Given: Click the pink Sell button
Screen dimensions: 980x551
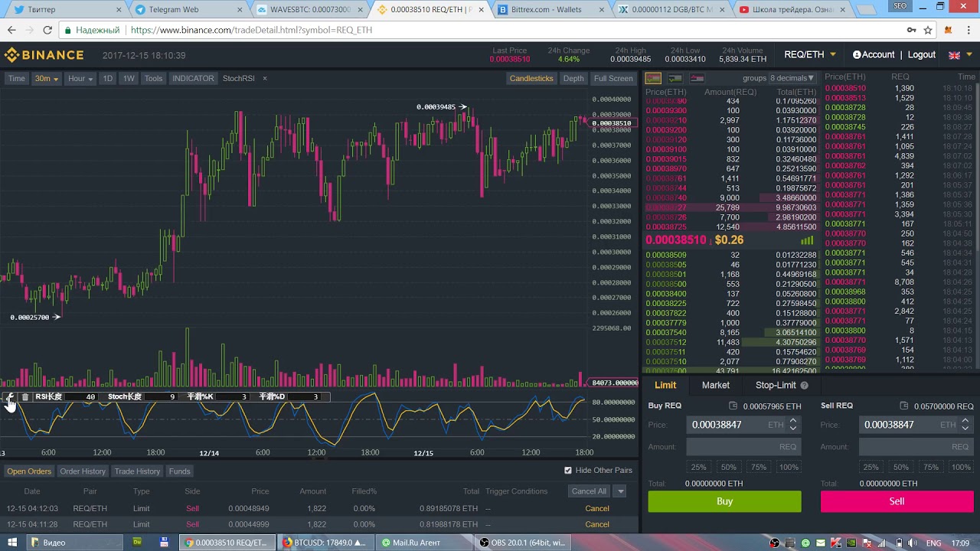Looking at the screenshot, I should point(897,501).
